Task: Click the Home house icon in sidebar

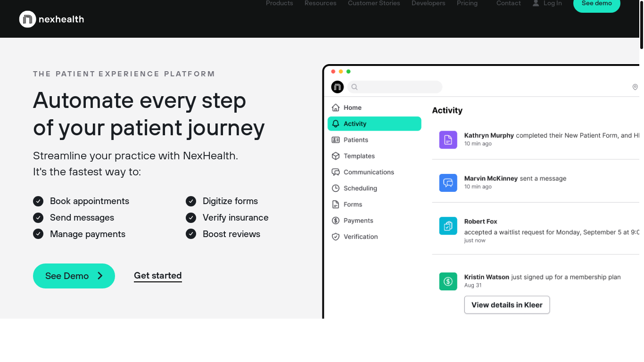Action: point(336,107)
